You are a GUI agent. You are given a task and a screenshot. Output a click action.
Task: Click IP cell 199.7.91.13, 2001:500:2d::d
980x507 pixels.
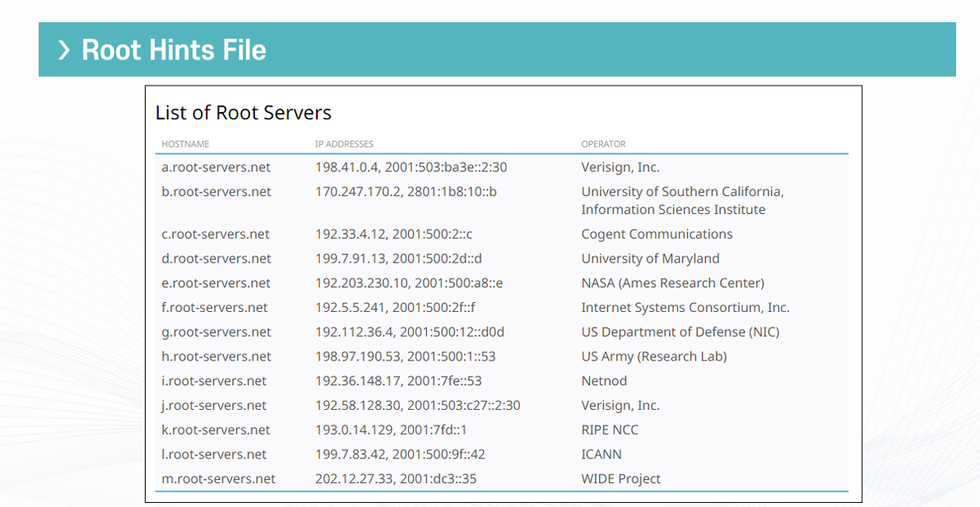[399, 258]
